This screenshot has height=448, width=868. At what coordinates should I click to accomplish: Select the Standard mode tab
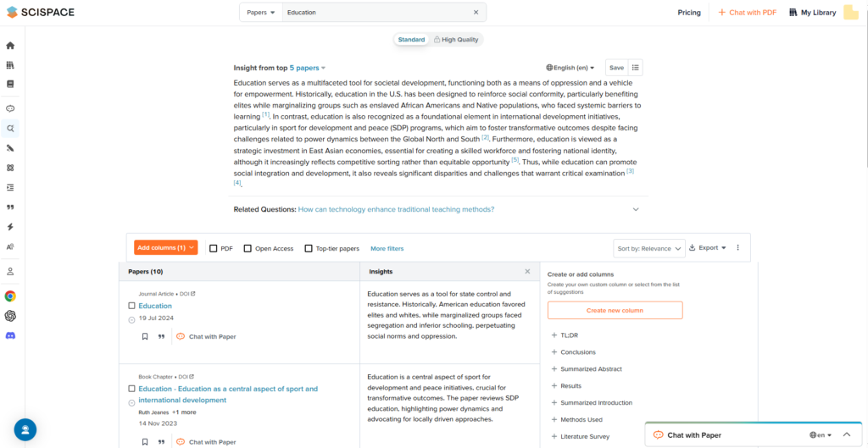pos(411,40)
